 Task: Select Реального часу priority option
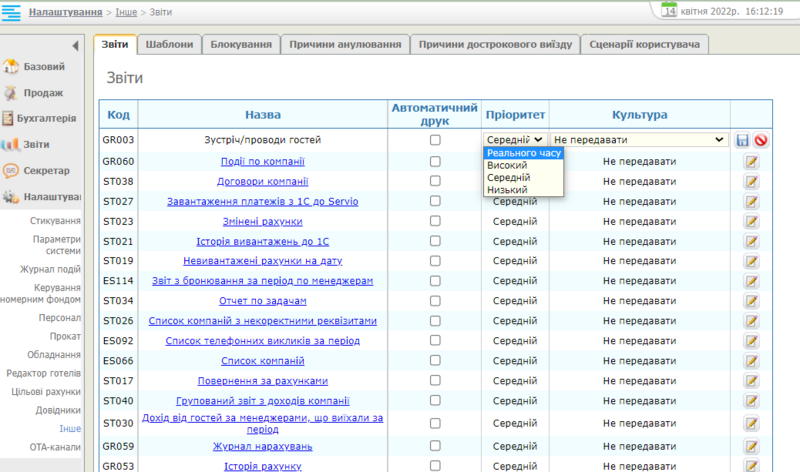point(524,153)
